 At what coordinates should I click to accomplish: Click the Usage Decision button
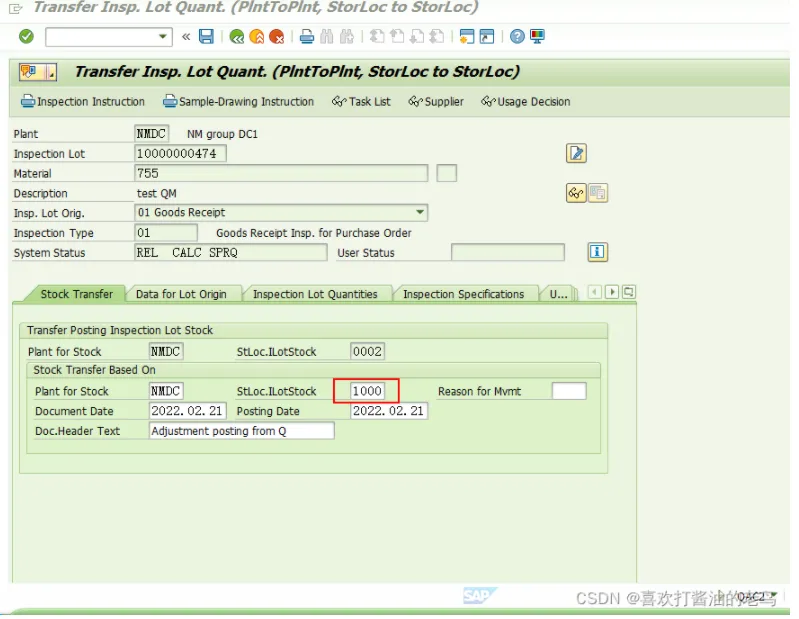tap(525, 102)
